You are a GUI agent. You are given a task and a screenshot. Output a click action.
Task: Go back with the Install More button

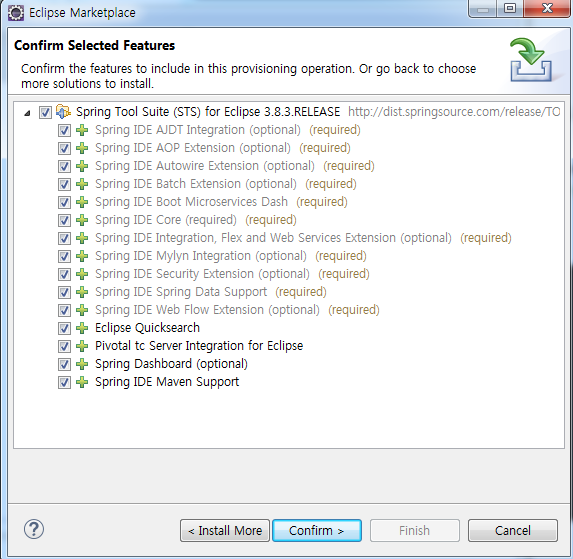(225, 530)
